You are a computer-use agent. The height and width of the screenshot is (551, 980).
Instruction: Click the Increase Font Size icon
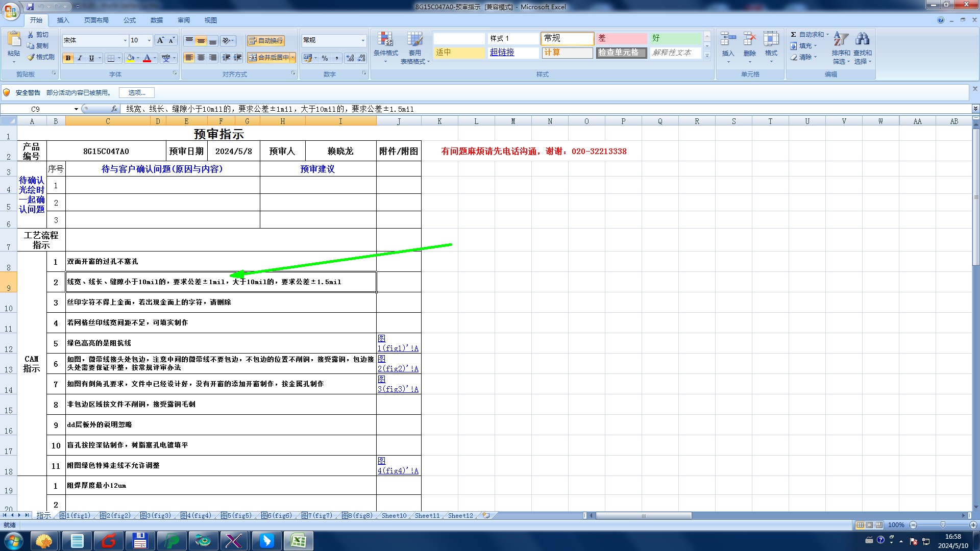pos(160,40)
